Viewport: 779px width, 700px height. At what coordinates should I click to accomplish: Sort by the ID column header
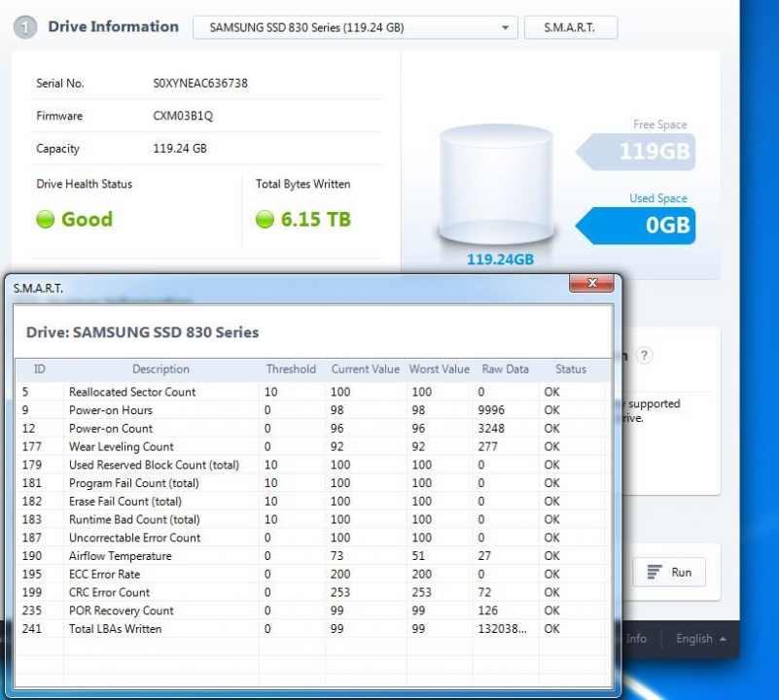[39, 369]
